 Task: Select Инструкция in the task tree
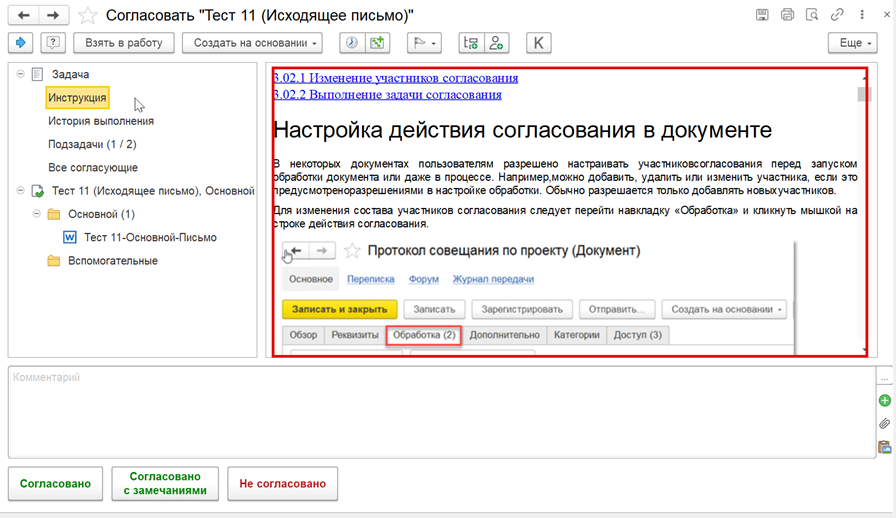coord(77,98)
